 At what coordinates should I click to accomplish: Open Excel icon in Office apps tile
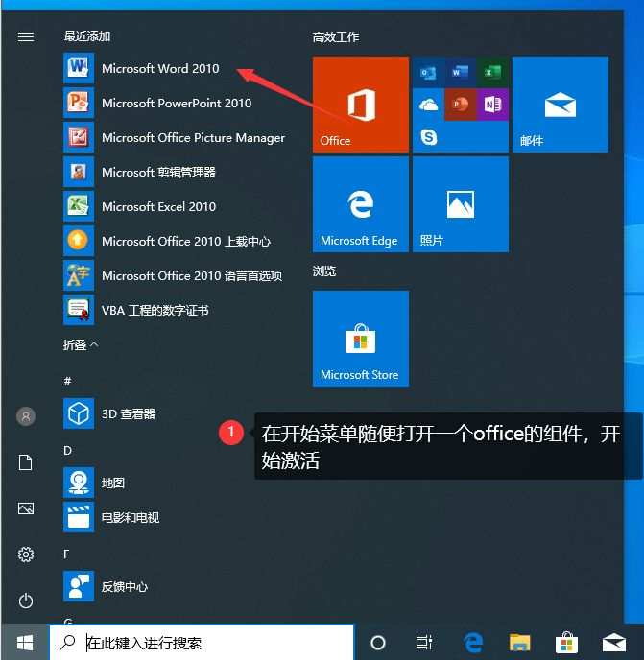(x=492, y=73)
